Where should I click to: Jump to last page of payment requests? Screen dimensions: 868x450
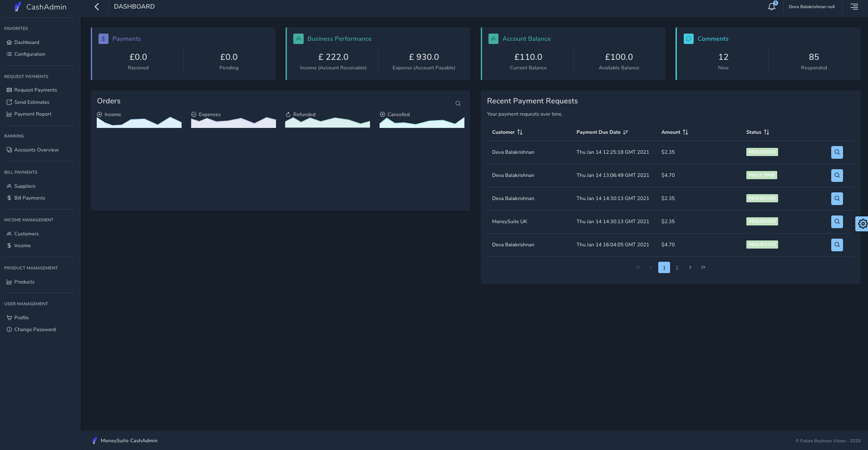coord(703,268)
